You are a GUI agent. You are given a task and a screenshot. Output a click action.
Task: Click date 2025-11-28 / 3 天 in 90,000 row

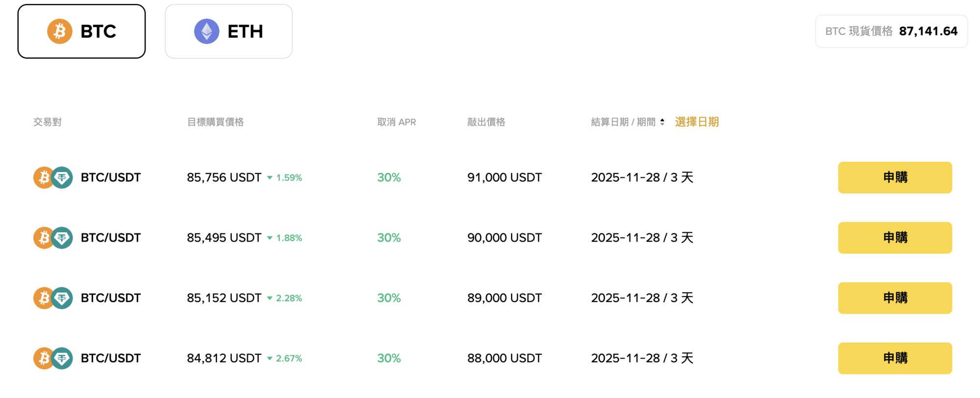642,238
